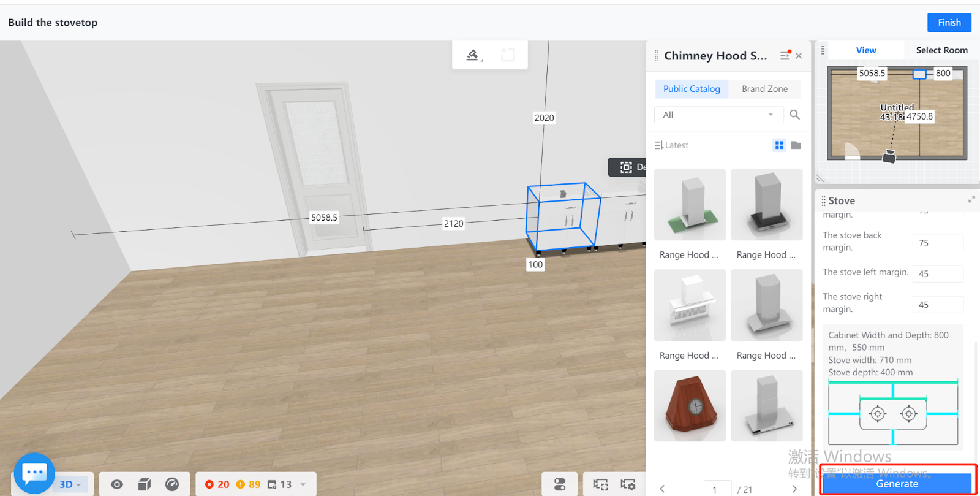The width and height of the screenshot is (980, 496).
Task: Click the catalog page number field
Action: [x=717, y=489]
